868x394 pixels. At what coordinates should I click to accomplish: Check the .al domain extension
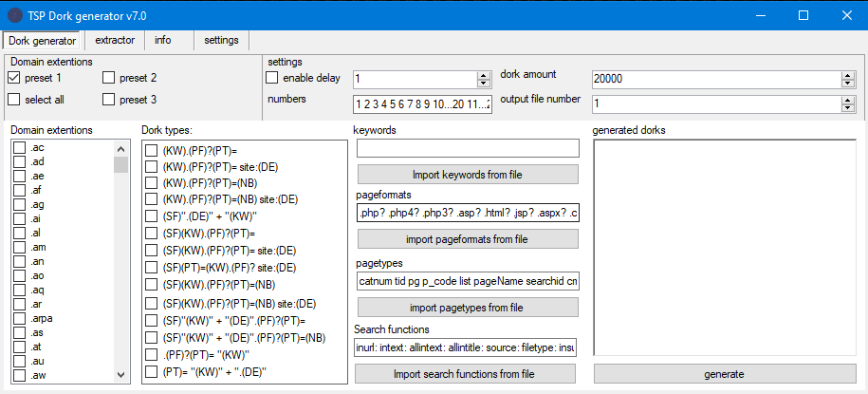click(19, 234)
